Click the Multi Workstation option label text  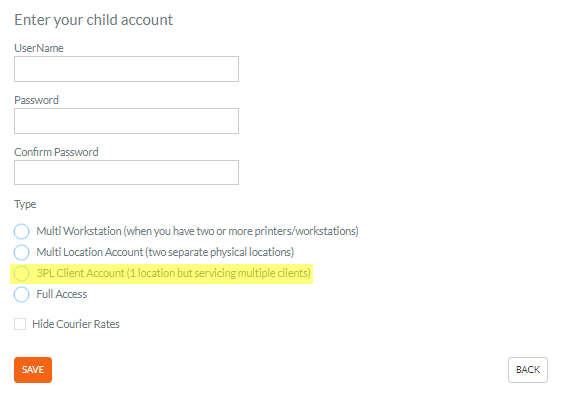click(x=197, y=231)
